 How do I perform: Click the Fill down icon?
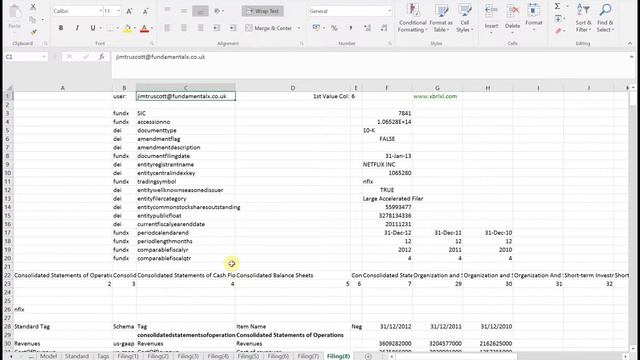[558, 19]
